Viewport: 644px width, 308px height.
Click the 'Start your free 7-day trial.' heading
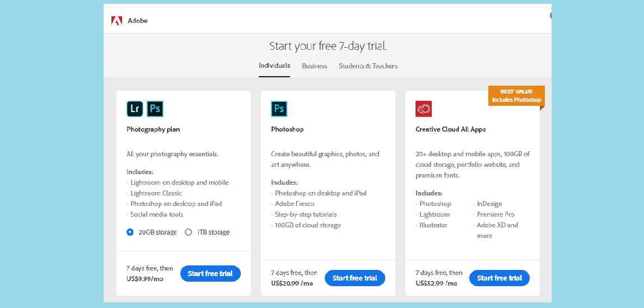coord(328,46)
